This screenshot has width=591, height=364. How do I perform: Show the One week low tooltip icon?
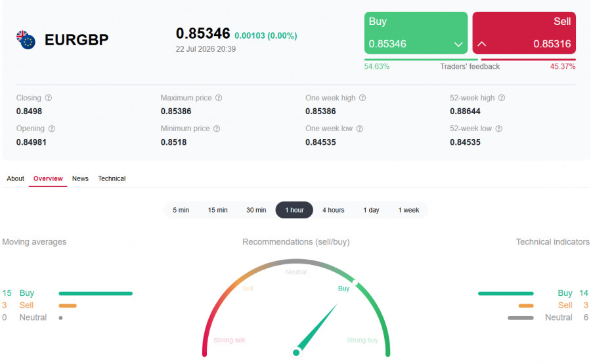tap(360, 129)
